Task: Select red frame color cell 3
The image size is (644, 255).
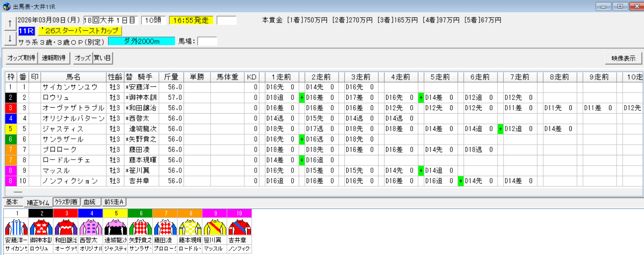Action: [11, 108]
